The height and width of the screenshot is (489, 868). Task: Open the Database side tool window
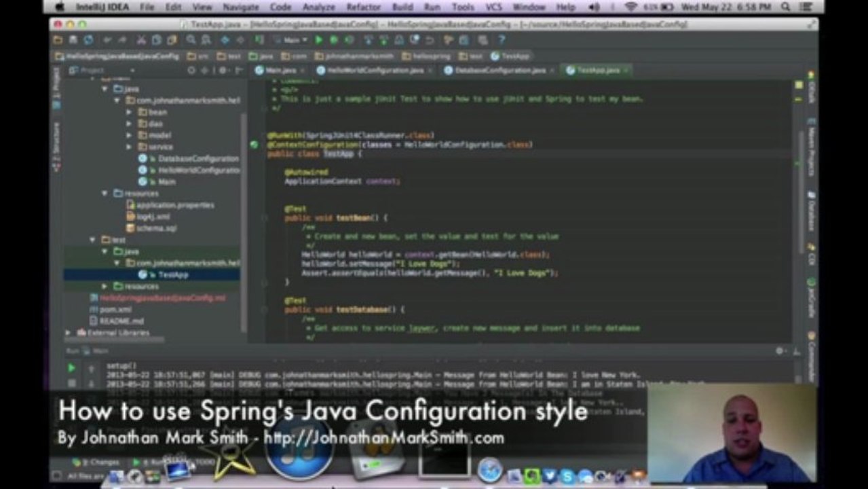(811, 212)
